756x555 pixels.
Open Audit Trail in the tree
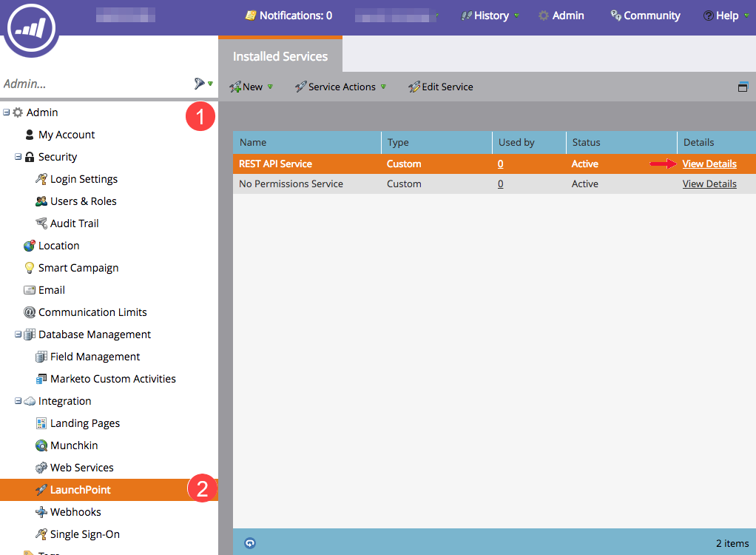74,223
